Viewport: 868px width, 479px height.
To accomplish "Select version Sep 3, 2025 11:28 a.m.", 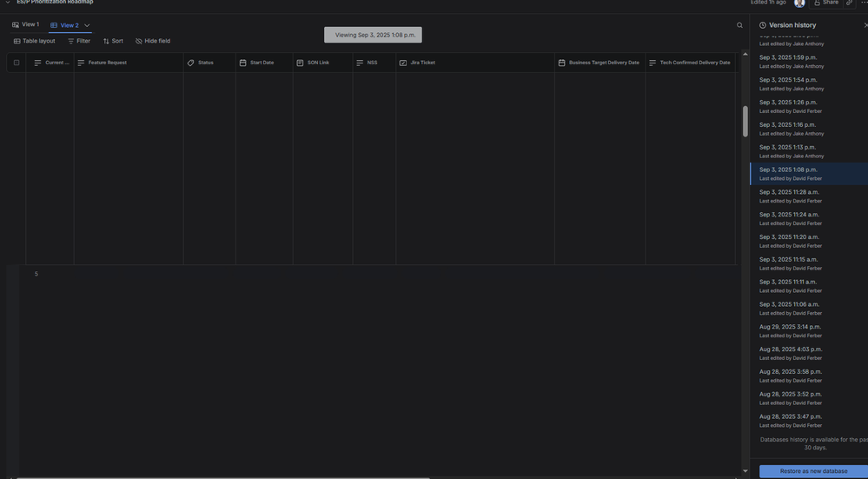I will coord(809,196).
